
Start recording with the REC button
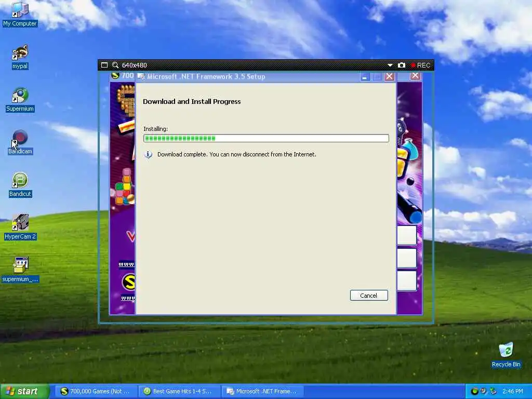pos(421,65)
